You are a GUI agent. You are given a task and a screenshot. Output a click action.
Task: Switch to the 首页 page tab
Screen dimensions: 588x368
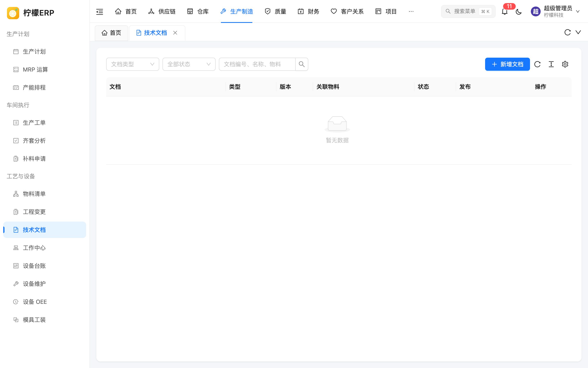111,33
